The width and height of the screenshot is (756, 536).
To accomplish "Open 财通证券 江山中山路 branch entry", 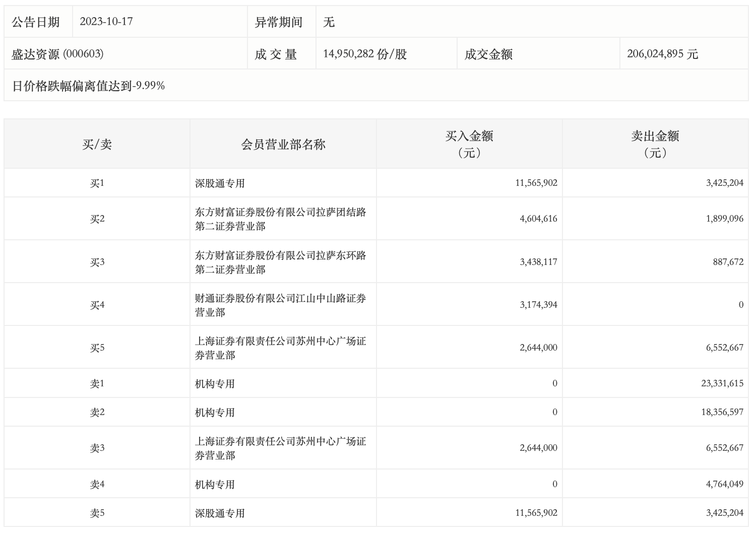I will coord(280,305).
